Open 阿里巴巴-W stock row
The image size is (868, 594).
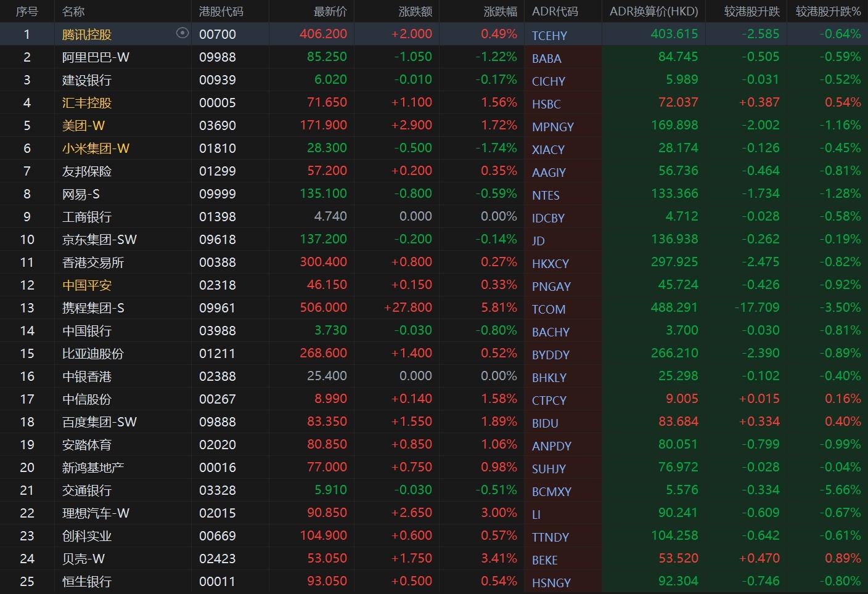point(96,57)
